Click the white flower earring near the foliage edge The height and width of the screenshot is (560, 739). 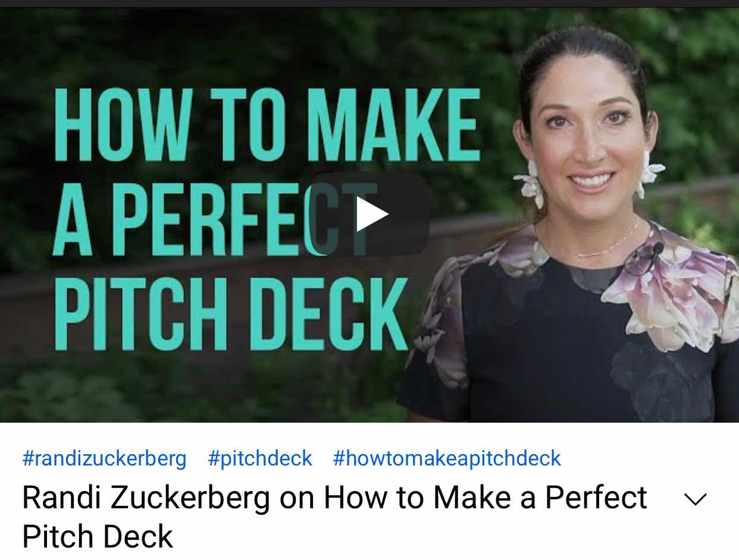tap(649, 172)
